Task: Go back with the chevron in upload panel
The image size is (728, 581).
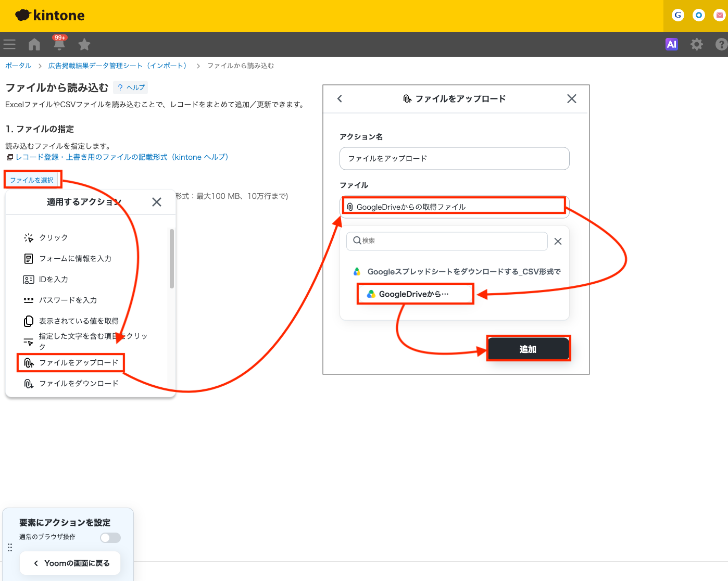Action: (x=340, y=98)
